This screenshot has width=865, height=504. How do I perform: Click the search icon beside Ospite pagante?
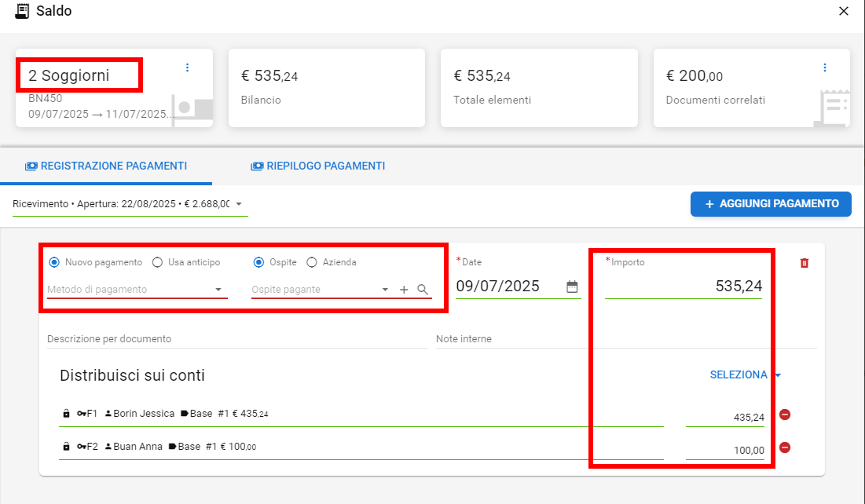point(423,290)
